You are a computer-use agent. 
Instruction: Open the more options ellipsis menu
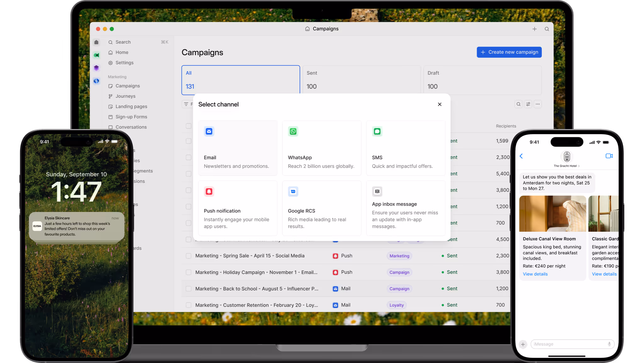coord(538,104)
